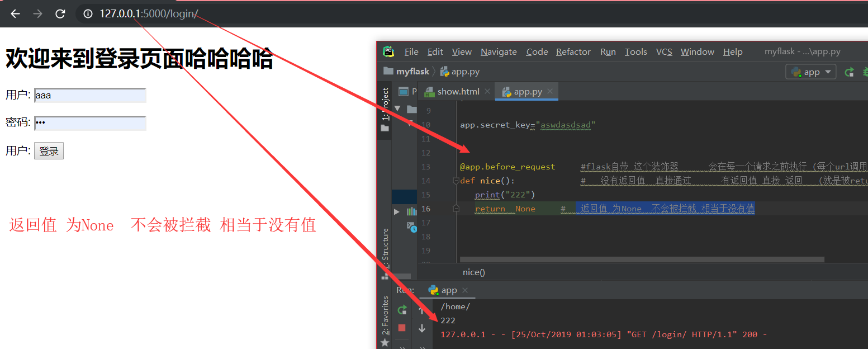Click the fold marker on line 14

coord(456,181)
